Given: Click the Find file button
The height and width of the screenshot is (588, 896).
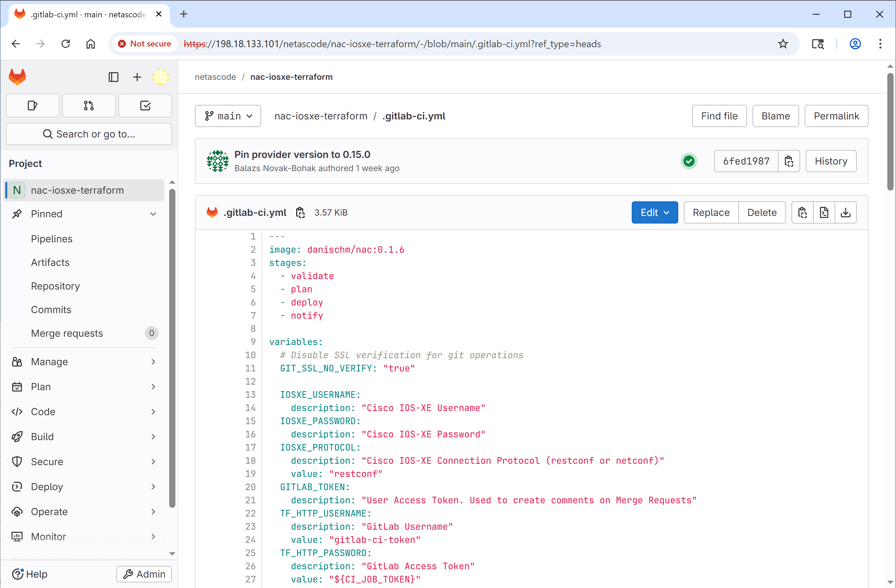Looking at the screenshot, I should [x=719, y=116].
